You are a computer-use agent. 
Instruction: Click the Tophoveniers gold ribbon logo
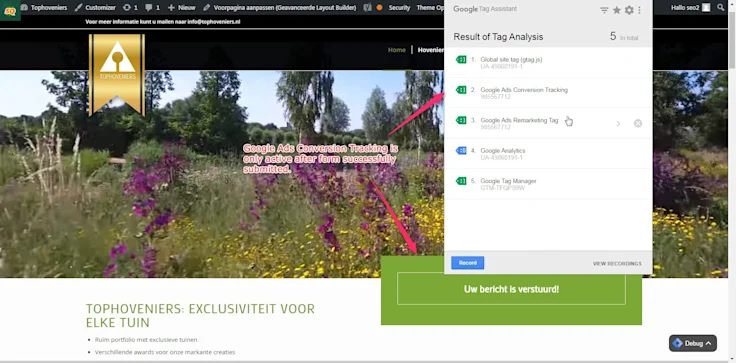pyautogui.click(x=116, y=74)
